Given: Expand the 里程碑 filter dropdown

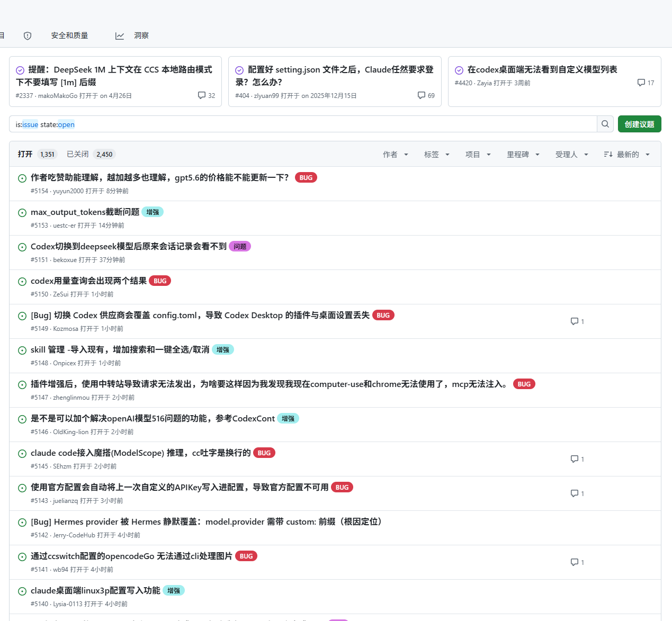Looking at the screenshot, I should [523, 155].
